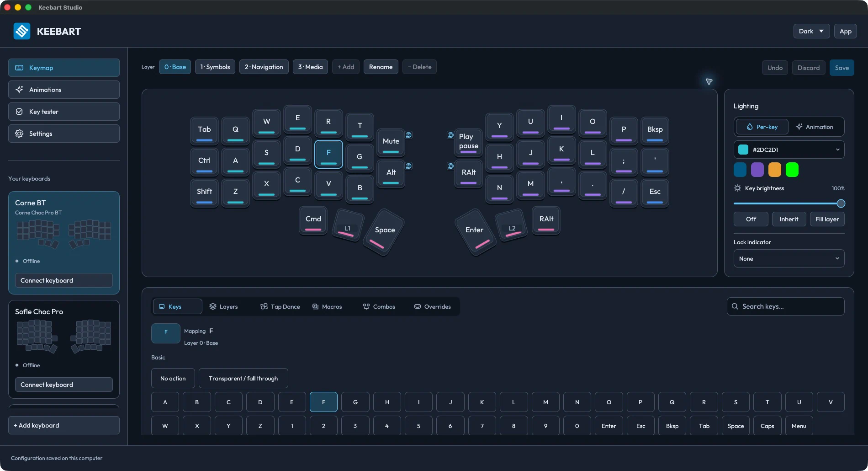This screenshot has width=868, height=471.
Task: Open the Dark theme dropdown
Action: [811, 31]
